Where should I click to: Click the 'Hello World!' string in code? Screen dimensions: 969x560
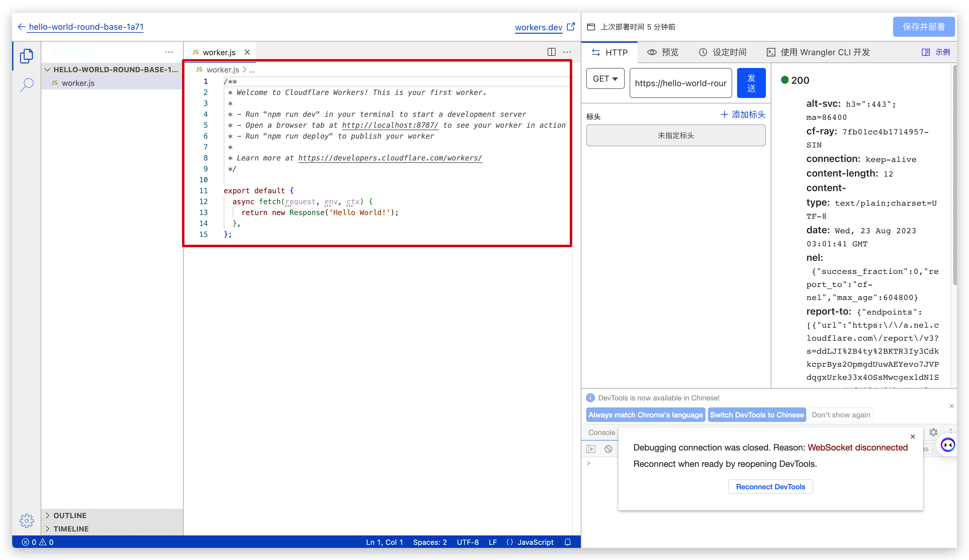pyautogui.click(x=359, y=213)
